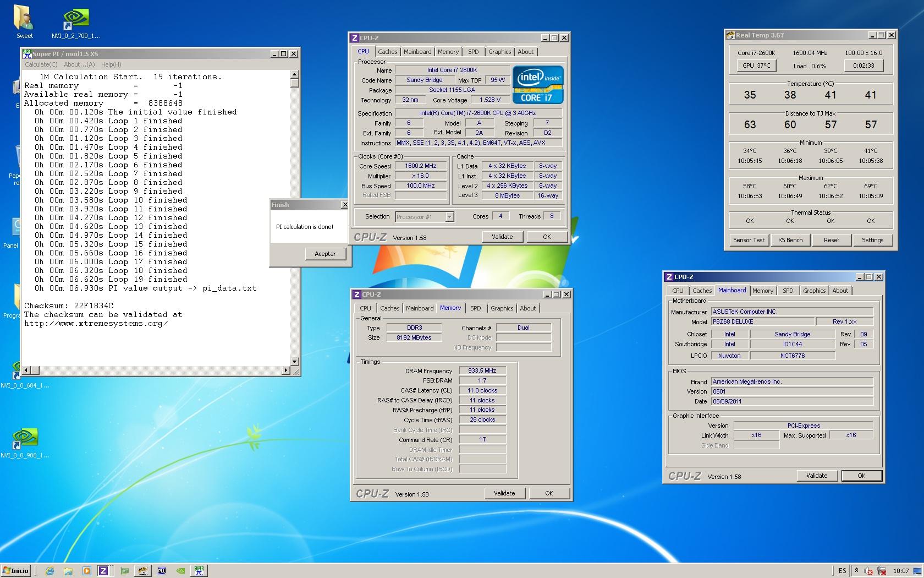Click the Intel Core i7 logo in CPU-Z
The width and height of the screenshot is (924, 578).
click(537, 85)
